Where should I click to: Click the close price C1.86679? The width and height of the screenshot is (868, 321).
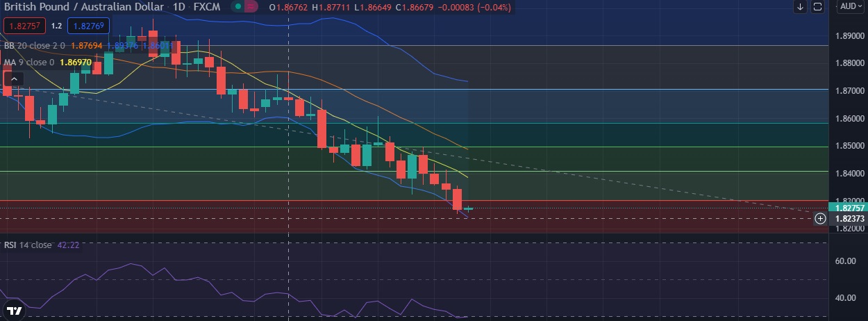[x=416, y=7]
